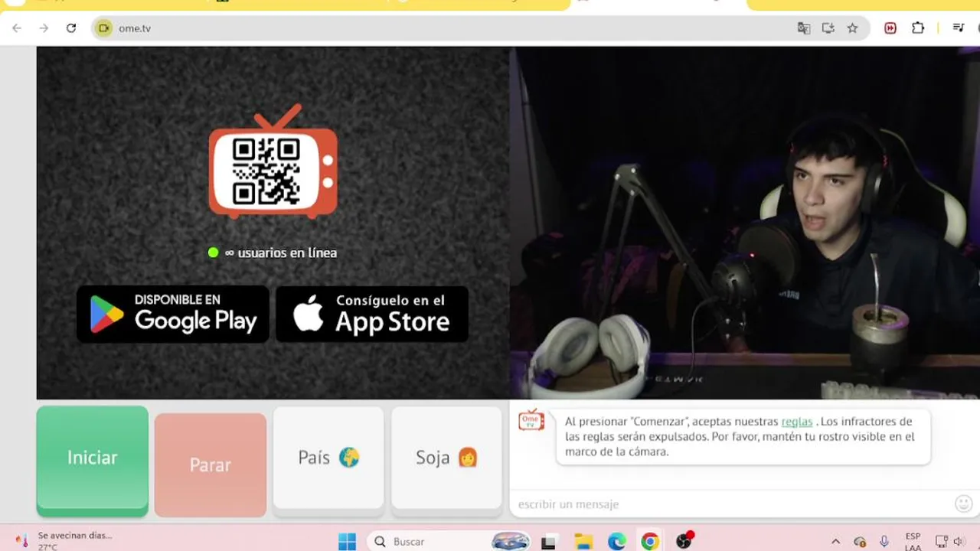
Task: Open the Task View taskbar icon
Action: tap(548, 542)
